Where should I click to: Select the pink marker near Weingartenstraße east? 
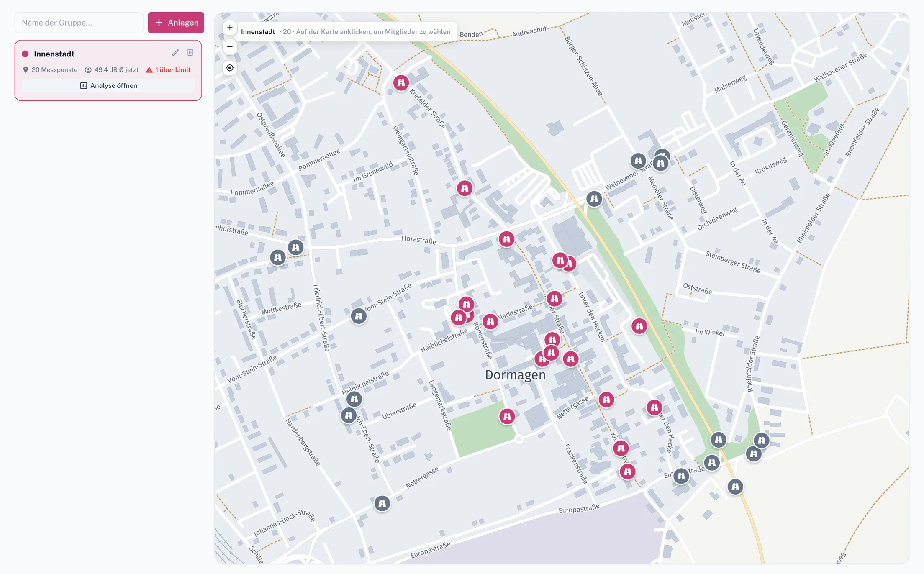coord(465,188)
